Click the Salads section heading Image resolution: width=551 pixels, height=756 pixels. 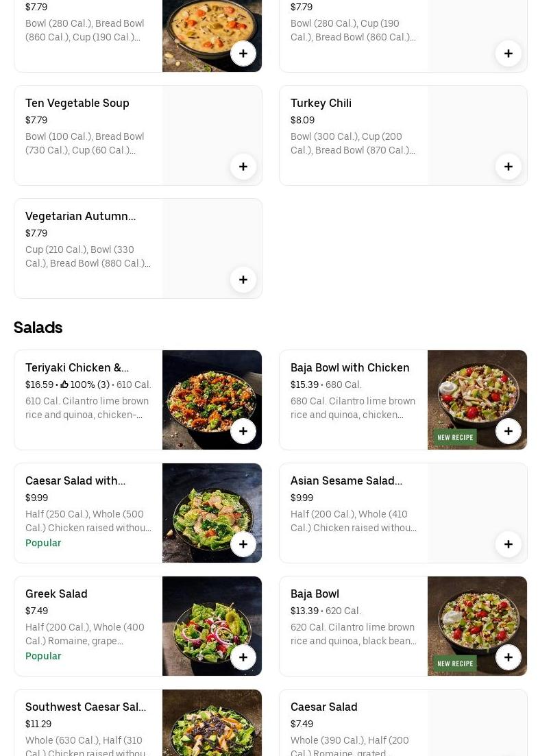pos(38,328)
